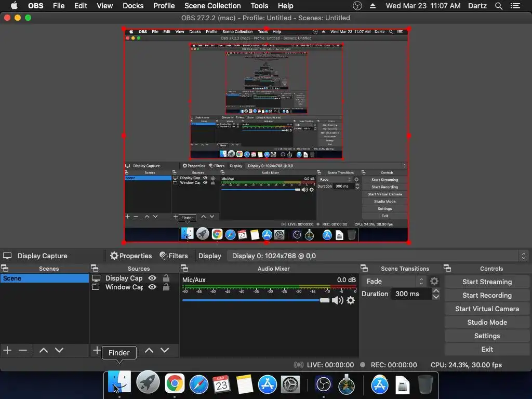532x399 pixels.
Task: Launch Launchpad from the dock
Action: click(x=148, y=383)
